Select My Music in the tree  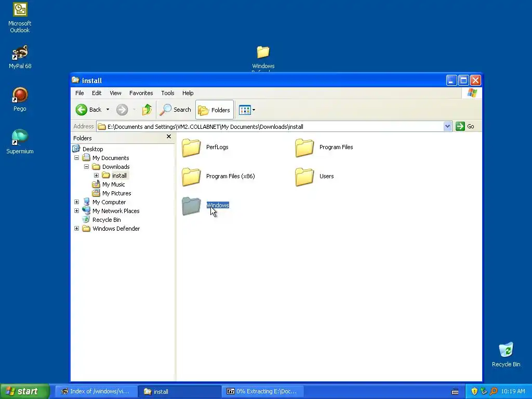click(x=113, y=184)
